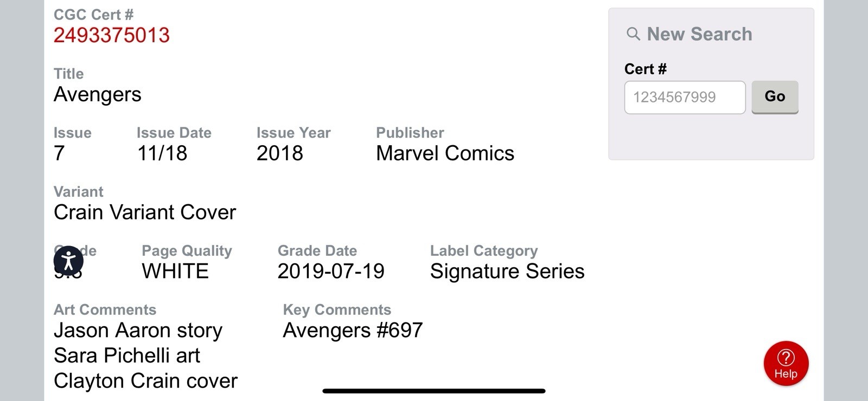This screenshot has height=401, width=868.
Task: Click the Crain Variant Cover text
Action: pyautogui.click(x=145, y=212)
